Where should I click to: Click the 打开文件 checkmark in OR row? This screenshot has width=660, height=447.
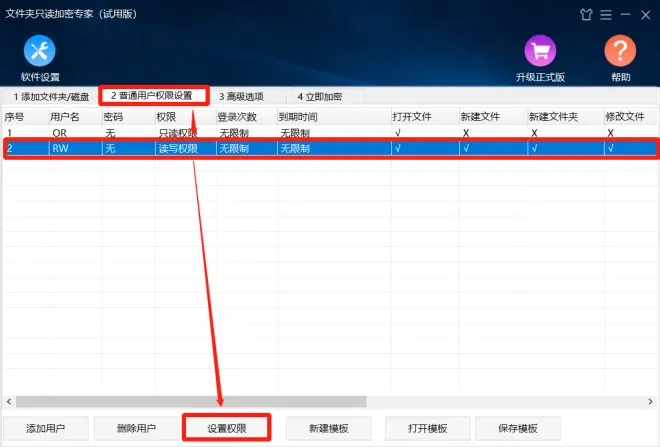[398, 133]
